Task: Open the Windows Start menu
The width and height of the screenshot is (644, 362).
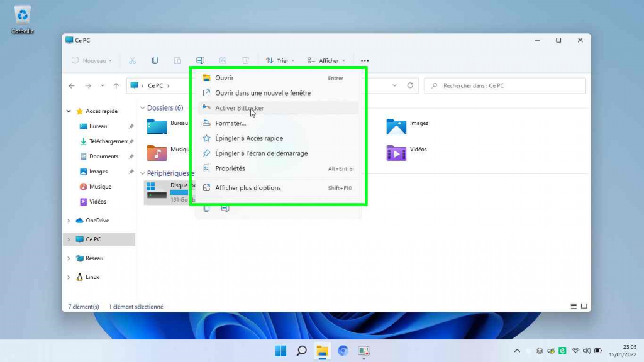Action: pos(280,351)
